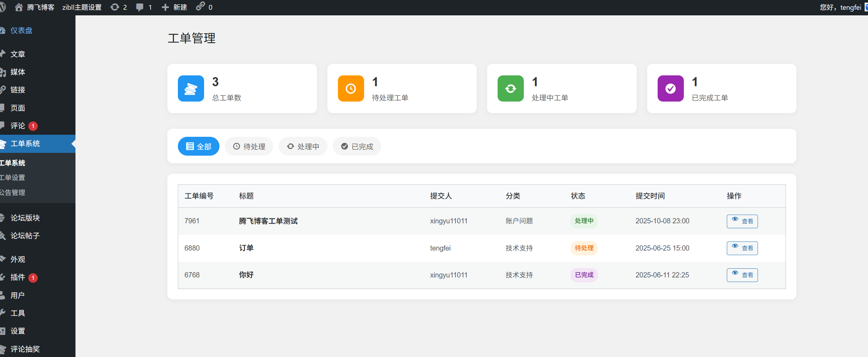Click the brush icon next to 外观

tap(2, 259)
